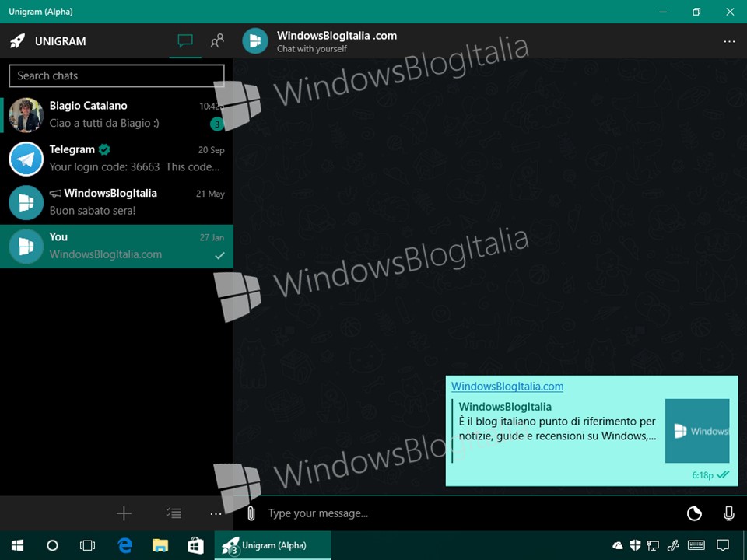747x560 pixels.
Task: Click the 21 May date on WindowsBlogItalia chat
Action: [x=210, y=194]
